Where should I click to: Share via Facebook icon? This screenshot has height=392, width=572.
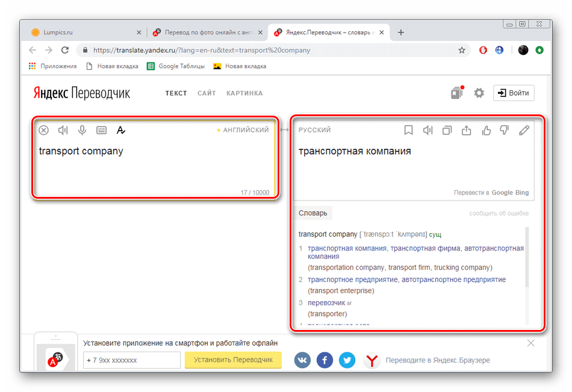click(325, 360)
